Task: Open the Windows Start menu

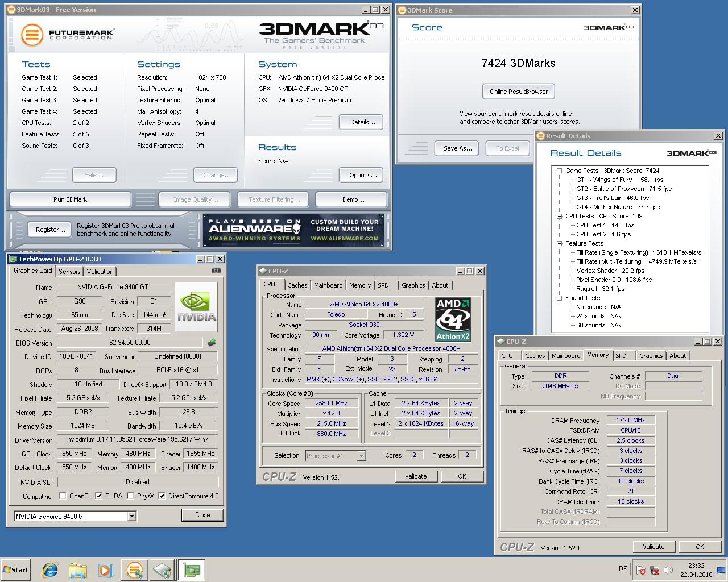Action: coord(15,569)
